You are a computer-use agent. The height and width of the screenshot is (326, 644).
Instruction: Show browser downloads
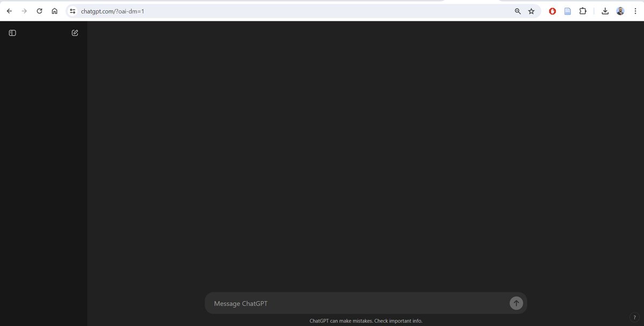pos(605,11)
